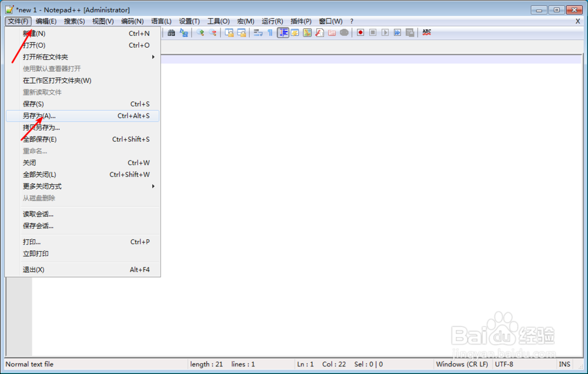This screenshot has width=588, height=374.
Task: Click Save current recorded macro icon
Action: tap(410, 32)
